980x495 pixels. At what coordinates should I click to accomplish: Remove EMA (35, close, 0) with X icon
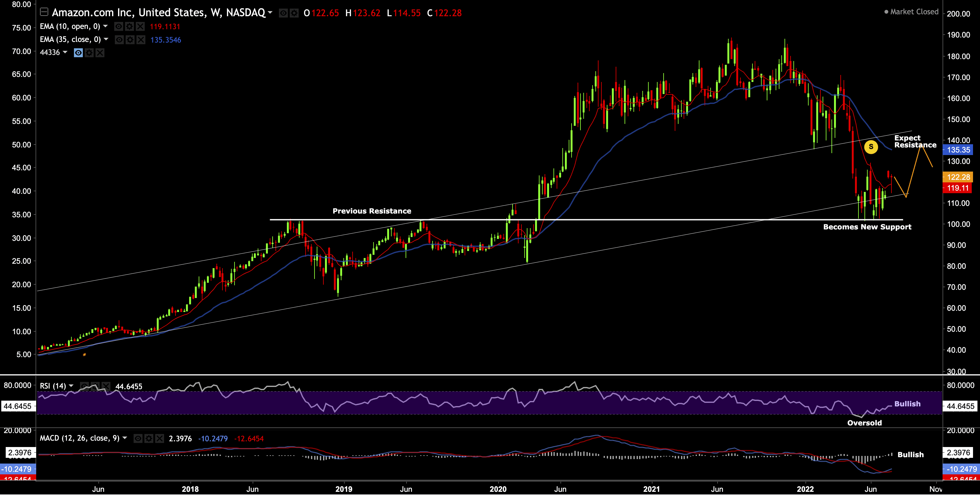141,40
